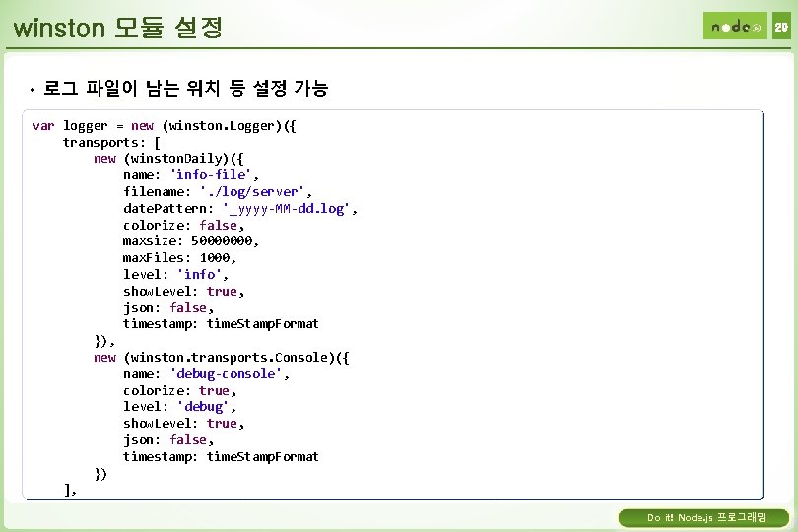Click the node.js logo badge
798x532 pixels.
coord(735,26)
